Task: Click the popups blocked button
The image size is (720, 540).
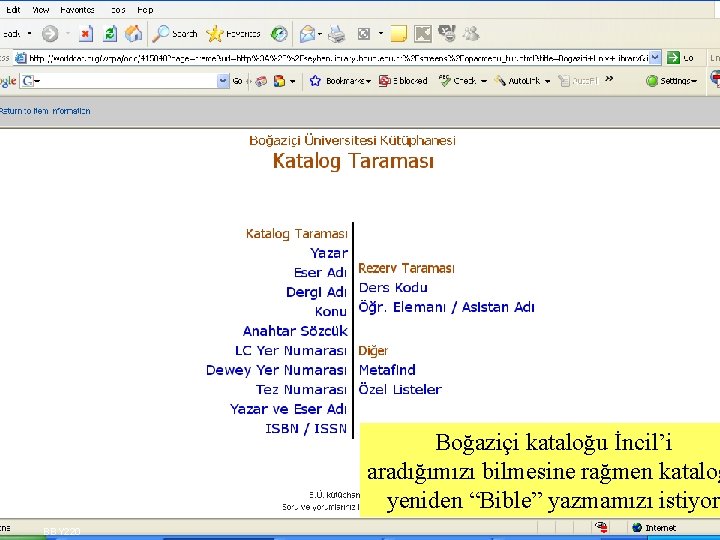Action: (403, 81)
